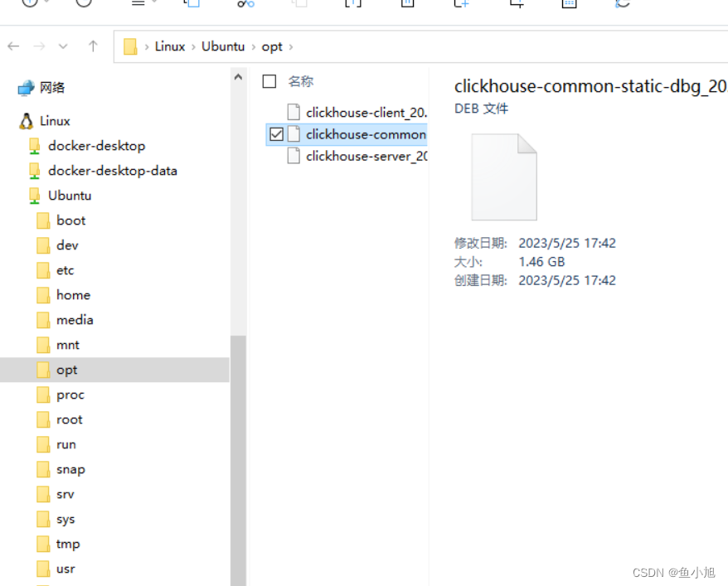Screen dimensions: 728x586
Task: Click the clickhouse-common-static-dbg preview title
Action: click(x=590, y=86)
